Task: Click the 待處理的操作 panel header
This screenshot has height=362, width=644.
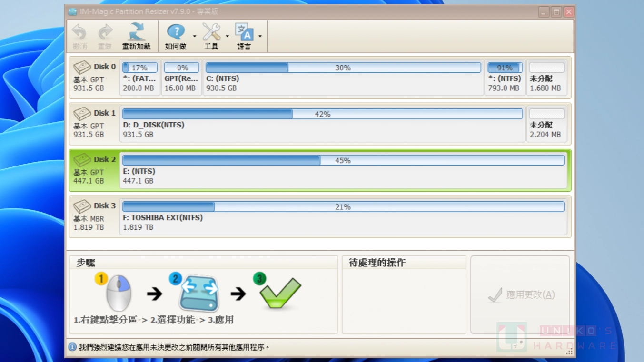Action: coord(377,263)
